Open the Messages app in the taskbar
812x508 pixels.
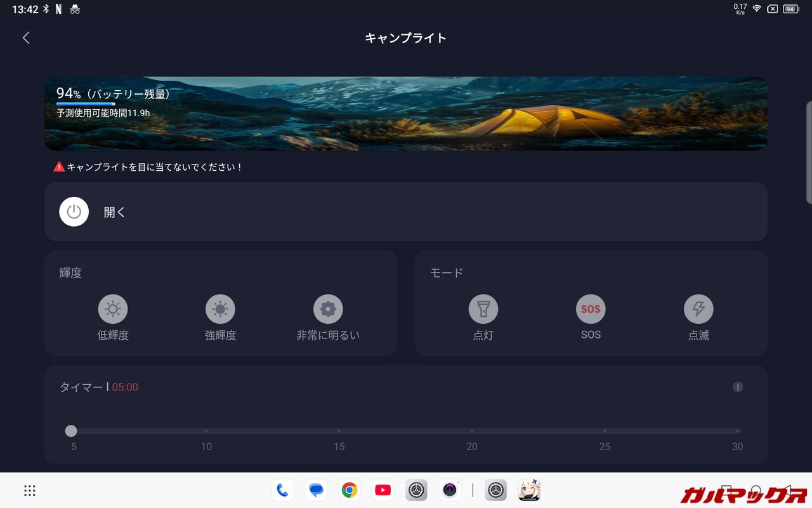316,490
